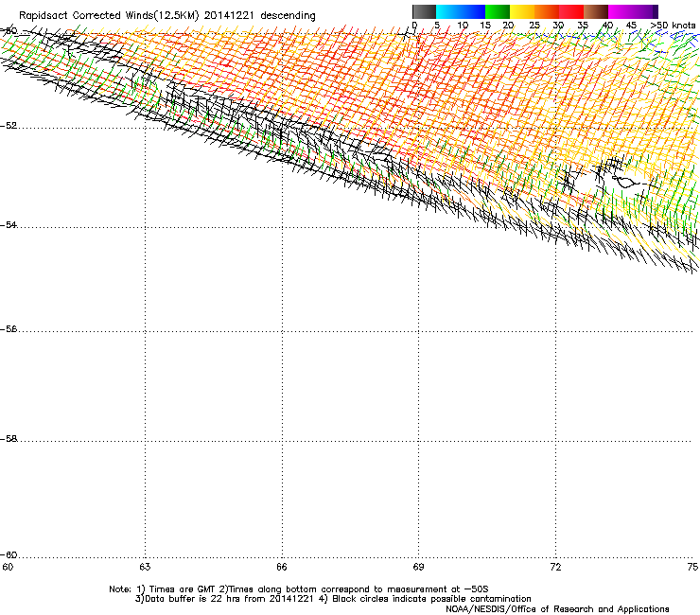This screenshot has height=615, width=700.
Task: Click the word 'descending' in the title
Action: [288, 16]
